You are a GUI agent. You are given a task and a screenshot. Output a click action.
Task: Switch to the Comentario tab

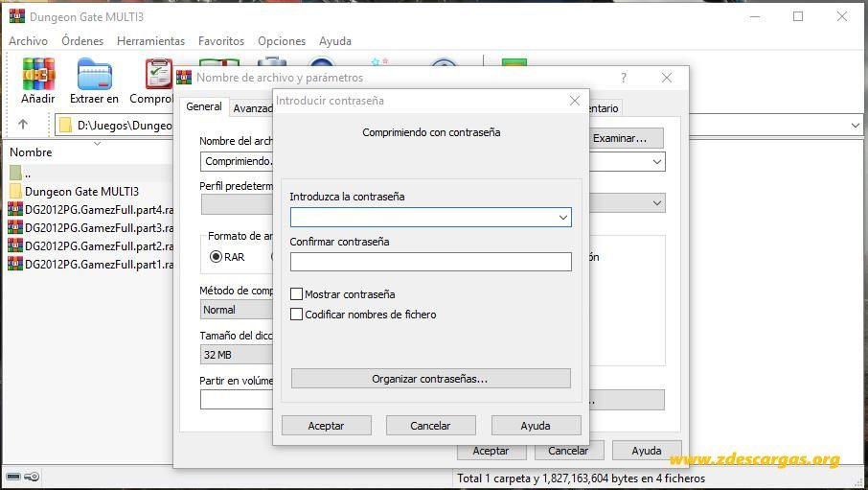(604, 108)
